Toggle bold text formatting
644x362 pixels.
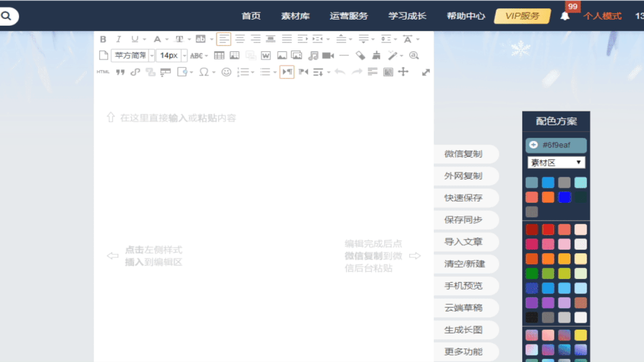click(x=103, y=39)
